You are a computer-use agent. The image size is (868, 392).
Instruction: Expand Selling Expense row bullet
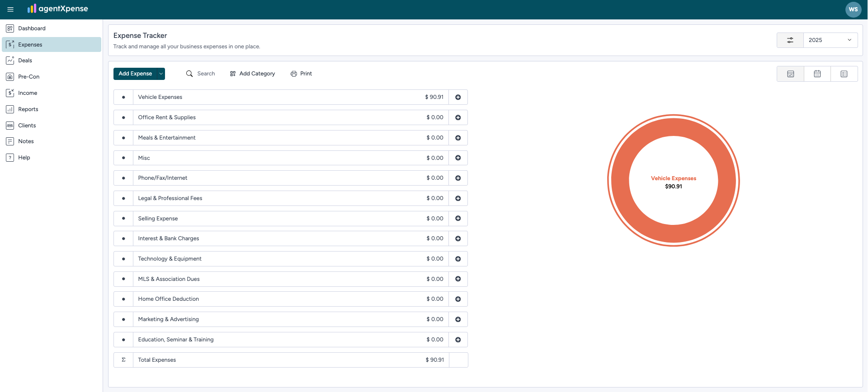(x=123, y=219)
